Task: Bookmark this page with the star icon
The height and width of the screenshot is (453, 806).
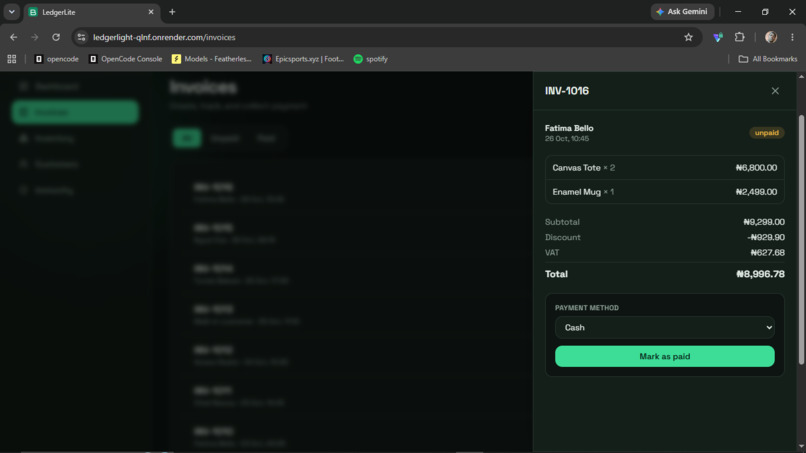Action: tap(688, 37)
